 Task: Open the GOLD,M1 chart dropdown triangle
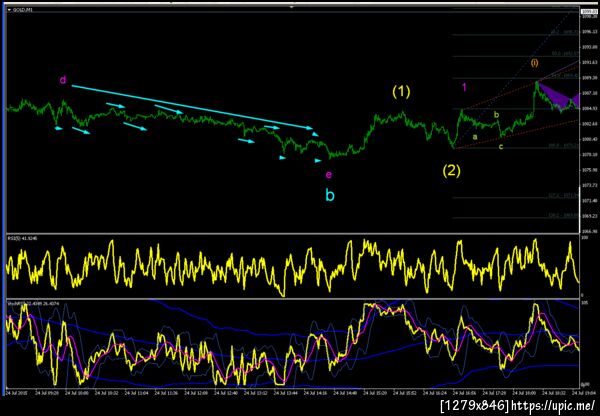coord(9,10)
